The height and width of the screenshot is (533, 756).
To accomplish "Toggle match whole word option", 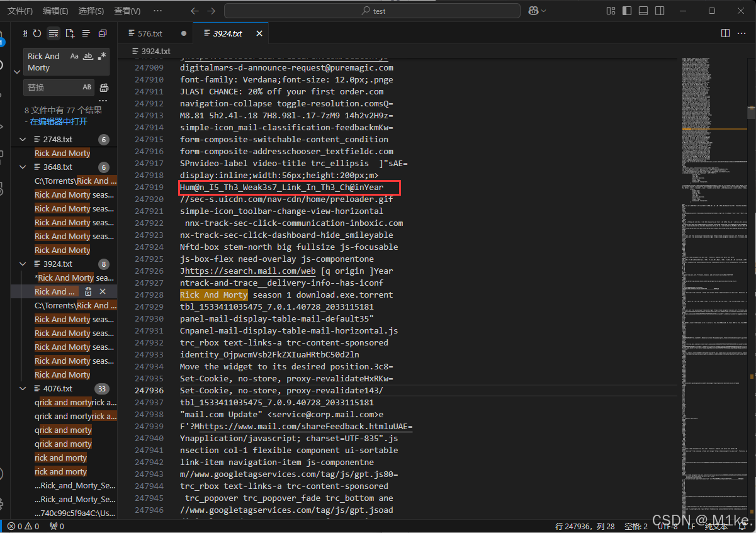I will pyautogui.click(x=88, y=56).
